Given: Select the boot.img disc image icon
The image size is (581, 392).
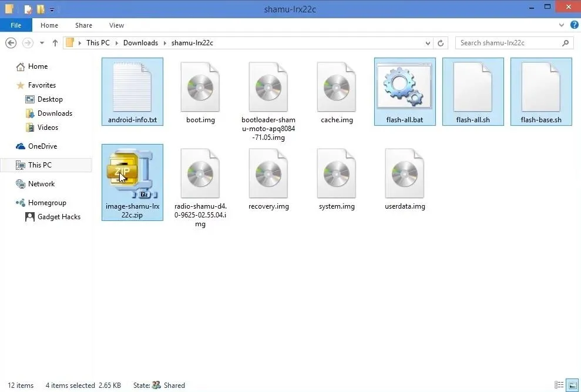Looking at the screenshot, I should point(200,88).
